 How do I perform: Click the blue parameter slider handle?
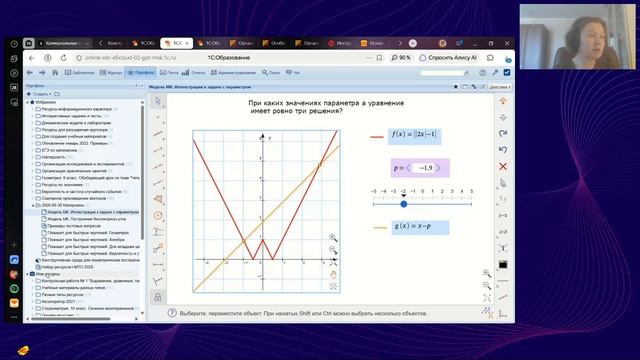(404, 204)
